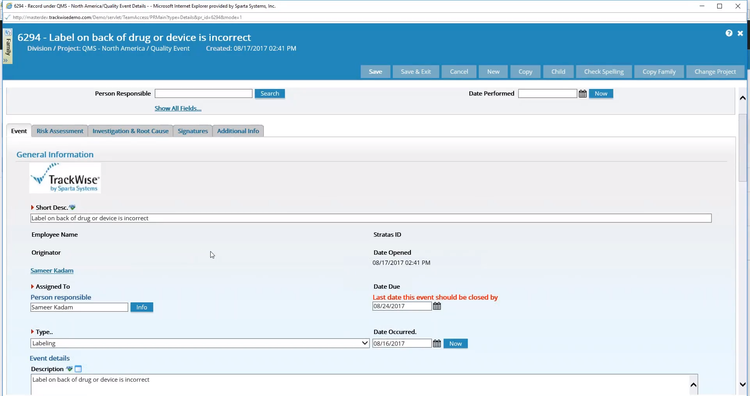Open calendar picker for Date Due
The height and width of the screenshot is (396, 750).
click(x=437, y=306)
